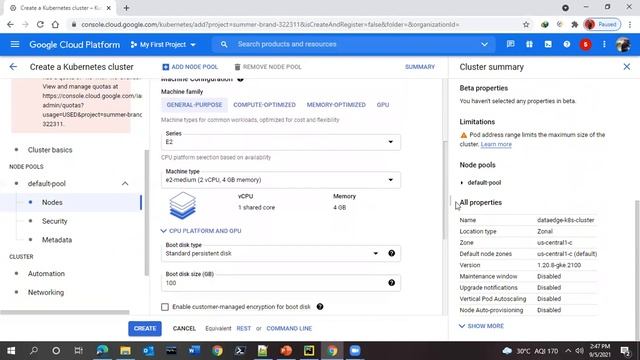Enable customer-managed encryption for boot disk
Screen dimensions: 640x360
coord(165,307)
